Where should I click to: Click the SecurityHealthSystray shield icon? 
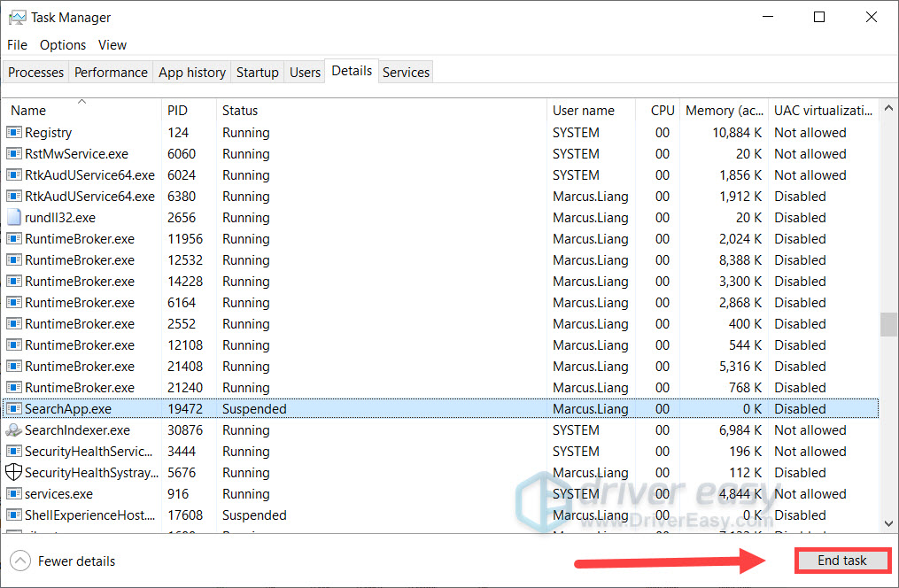click(14, 473)
